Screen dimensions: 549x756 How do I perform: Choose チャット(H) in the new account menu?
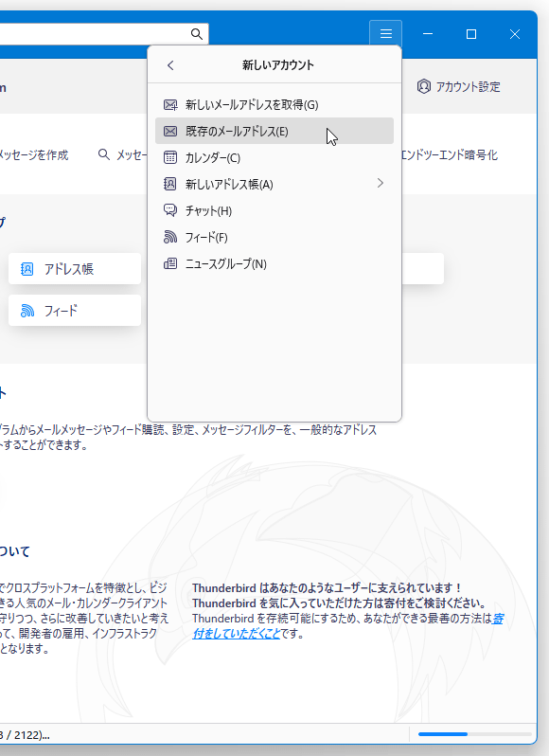(274, 210)
